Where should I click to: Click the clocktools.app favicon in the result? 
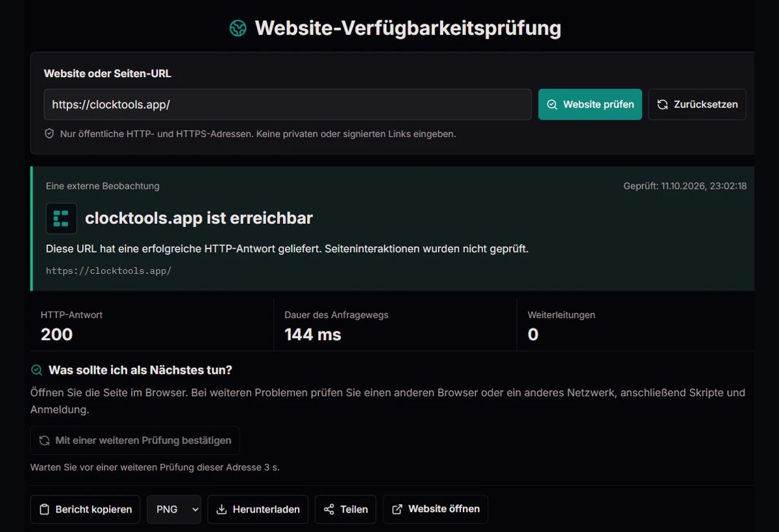click(62, 218)
